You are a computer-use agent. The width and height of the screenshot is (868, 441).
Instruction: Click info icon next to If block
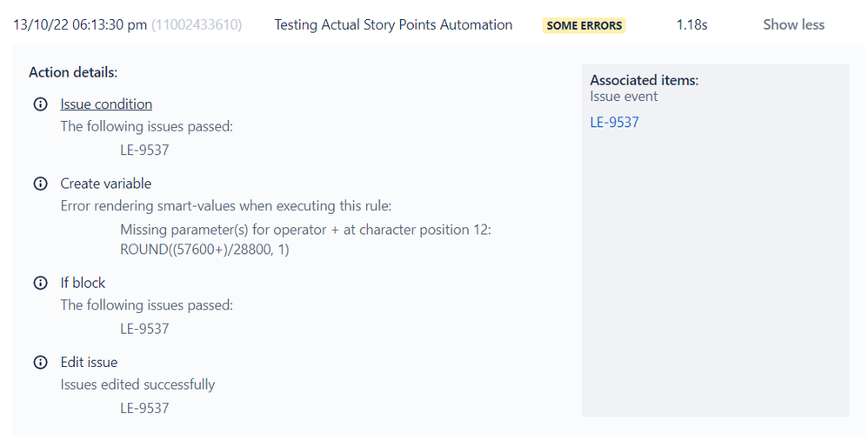[x=40, y=283]
